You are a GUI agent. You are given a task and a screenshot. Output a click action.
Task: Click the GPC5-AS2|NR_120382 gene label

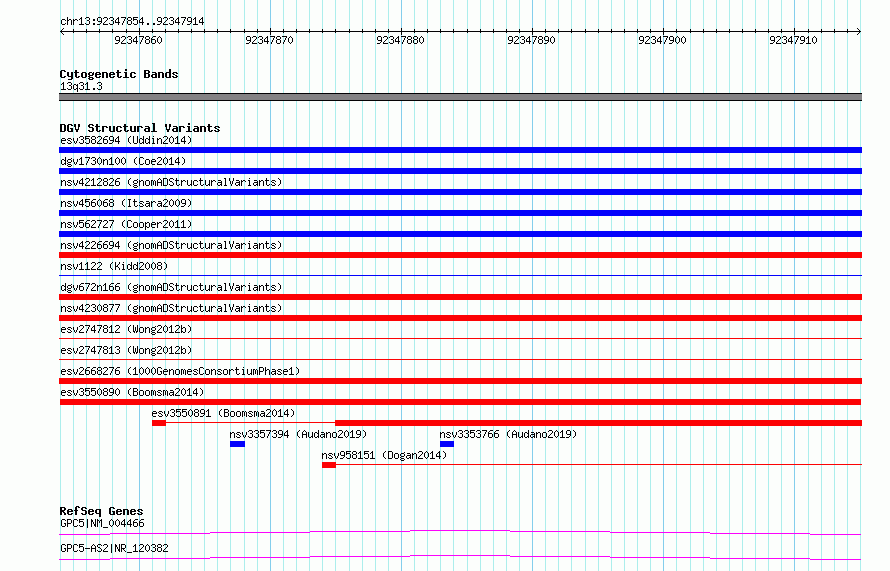[x=114, y=548]
